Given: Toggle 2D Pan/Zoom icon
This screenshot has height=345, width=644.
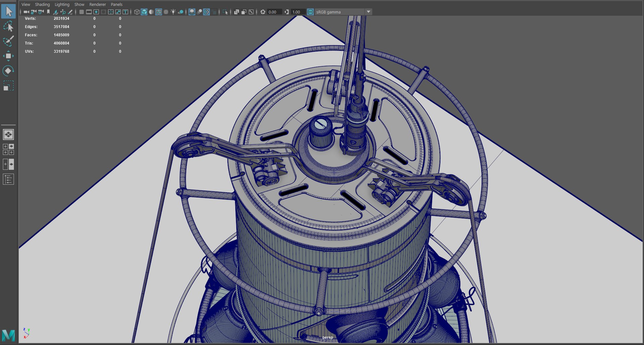Looking at the screenshot, I should click(x=63, y=12).
